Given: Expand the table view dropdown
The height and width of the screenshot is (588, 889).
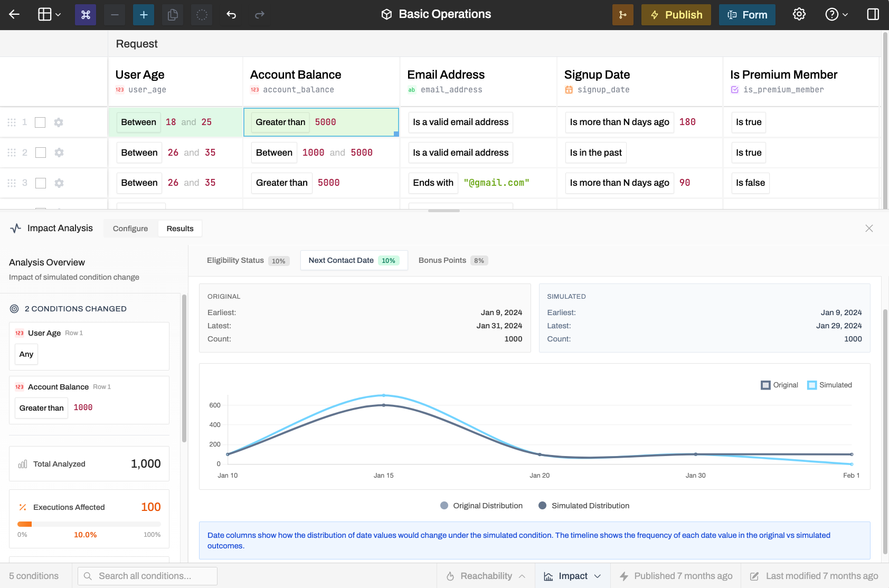Looking at the screenshot, I should click(50, 15).
